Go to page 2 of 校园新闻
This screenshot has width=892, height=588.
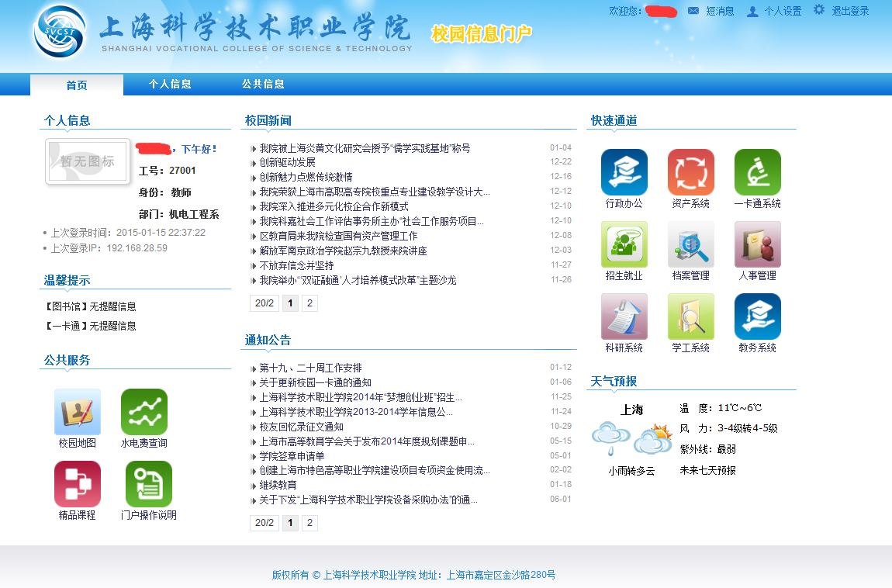tap(309, 303)
